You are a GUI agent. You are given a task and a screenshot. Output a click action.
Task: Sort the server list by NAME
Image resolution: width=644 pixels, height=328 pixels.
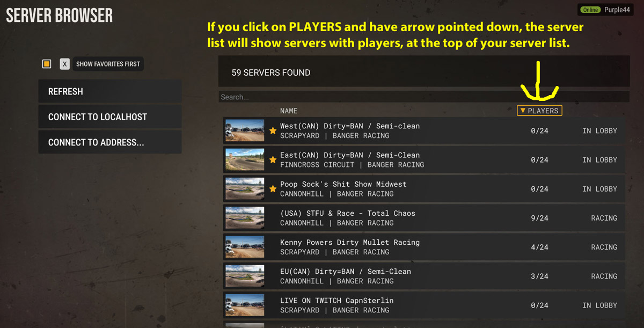289,111
